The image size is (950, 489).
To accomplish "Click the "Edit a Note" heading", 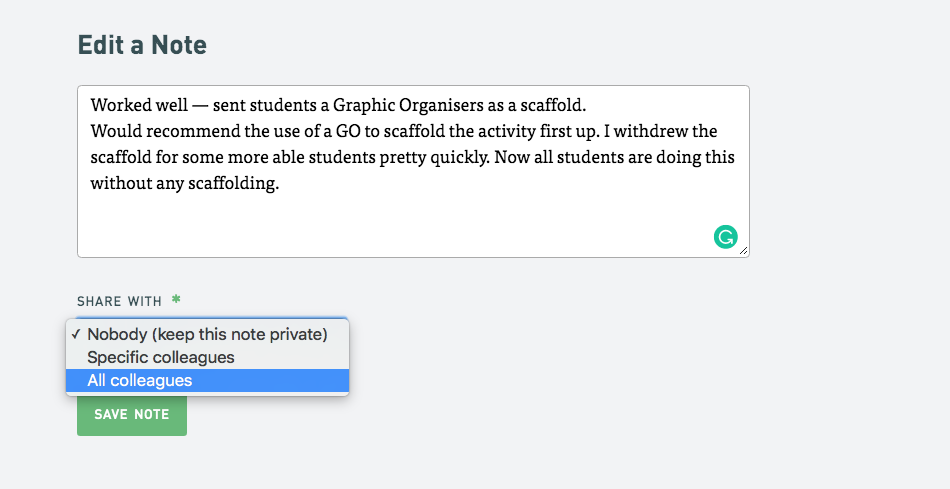I will click(x=142, y=45).
